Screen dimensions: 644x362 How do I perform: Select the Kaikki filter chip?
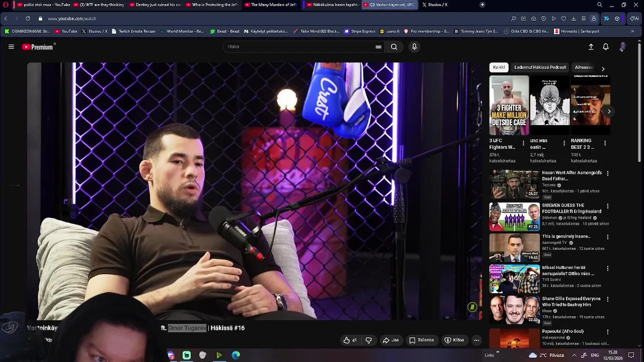499,67
